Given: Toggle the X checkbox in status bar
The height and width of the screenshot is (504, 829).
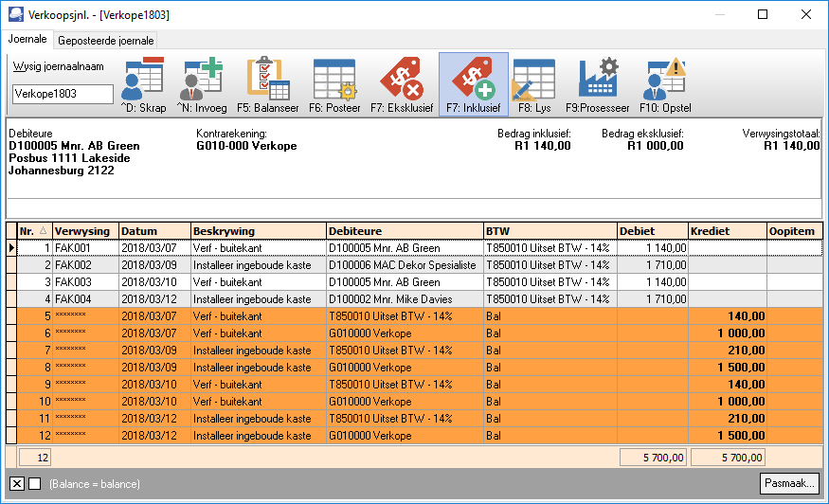Looking at the screenshot, I should [x=17, y=483].
